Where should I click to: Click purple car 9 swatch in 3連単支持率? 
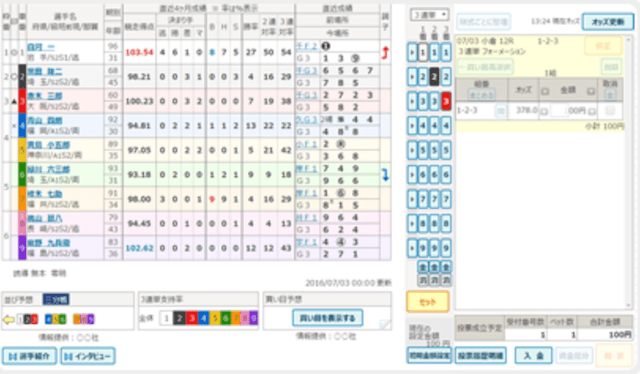[x=254, y=318]
